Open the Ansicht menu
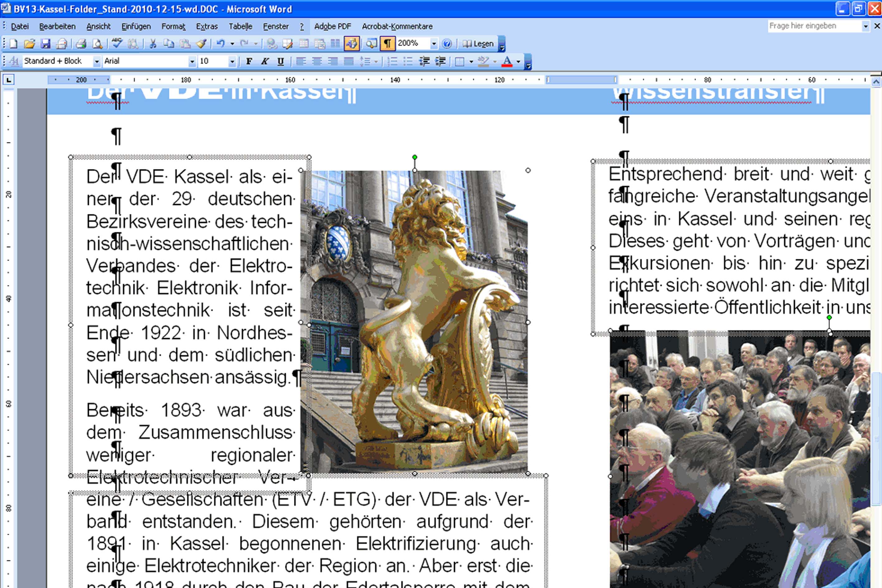Screen dimensions: 882x588 point(98,26)
